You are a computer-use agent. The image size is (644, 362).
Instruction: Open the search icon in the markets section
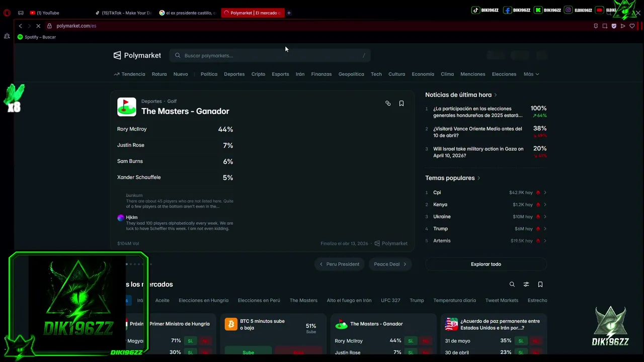(512, 284)
